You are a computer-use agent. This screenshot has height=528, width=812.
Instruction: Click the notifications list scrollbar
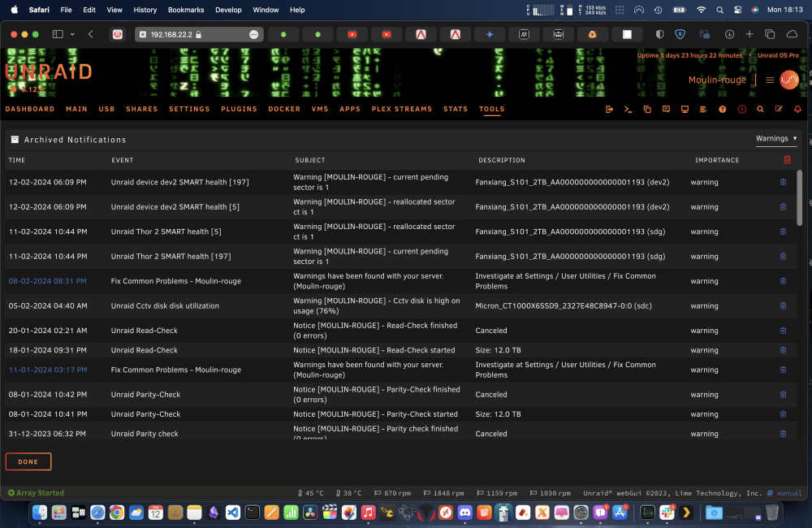[x=800, y=198]
